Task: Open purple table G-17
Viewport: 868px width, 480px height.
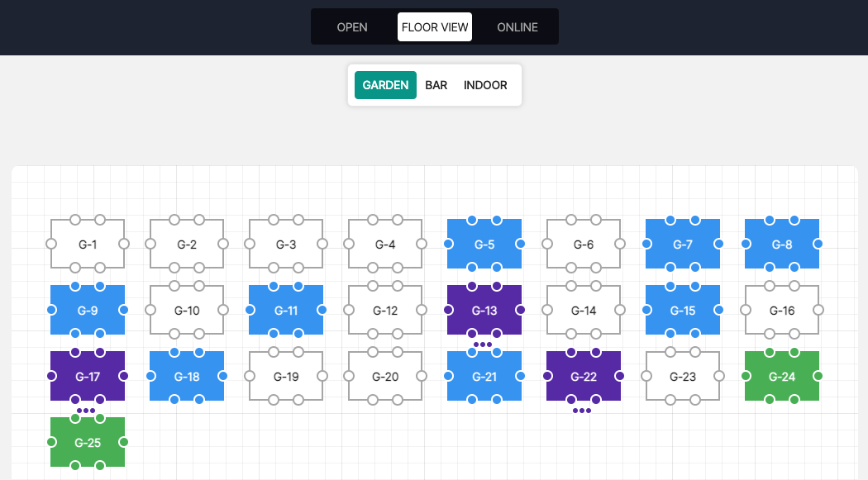Action: [x=88, y=376]
